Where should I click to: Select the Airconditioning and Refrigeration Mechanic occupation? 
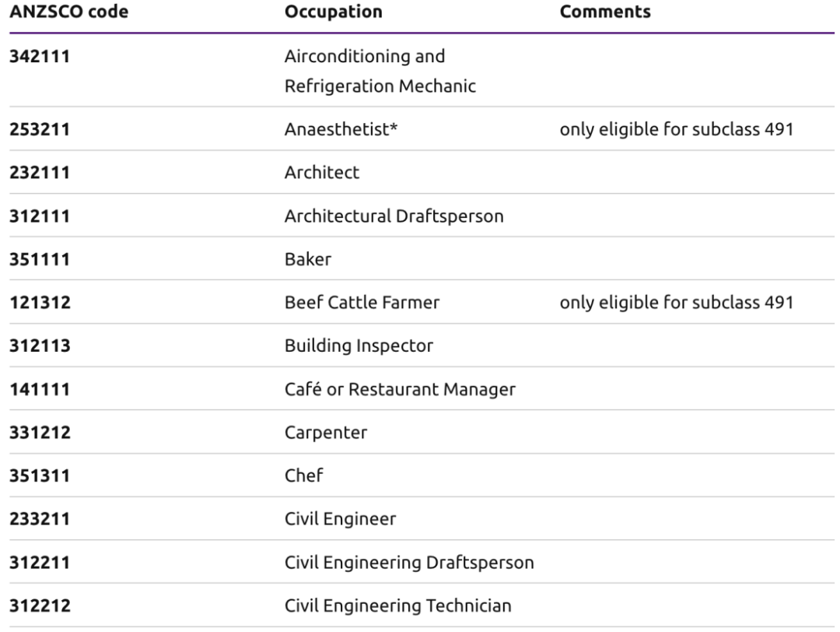(x=380, y=71)
